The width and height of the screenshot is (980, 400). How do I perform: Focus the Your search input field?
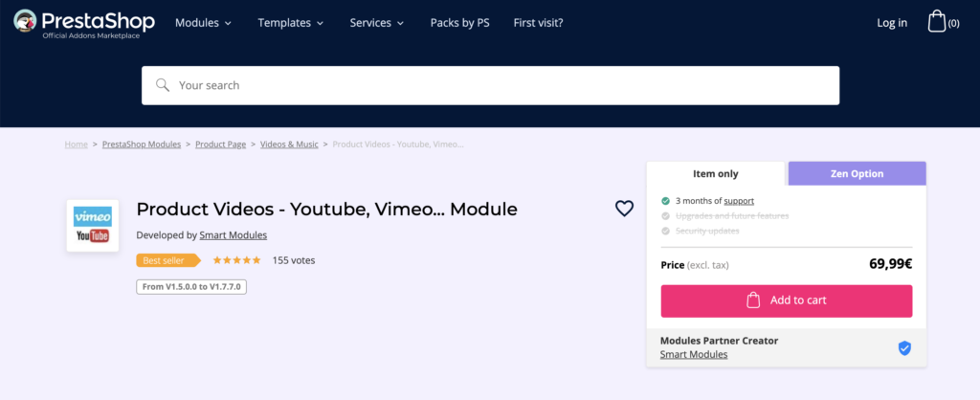(491, 85)
